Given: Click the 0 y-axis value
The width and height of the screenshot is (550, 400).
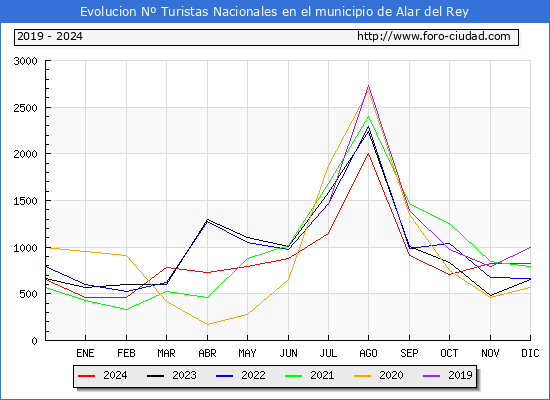Looking at the screenshot, I should point(34,341).
